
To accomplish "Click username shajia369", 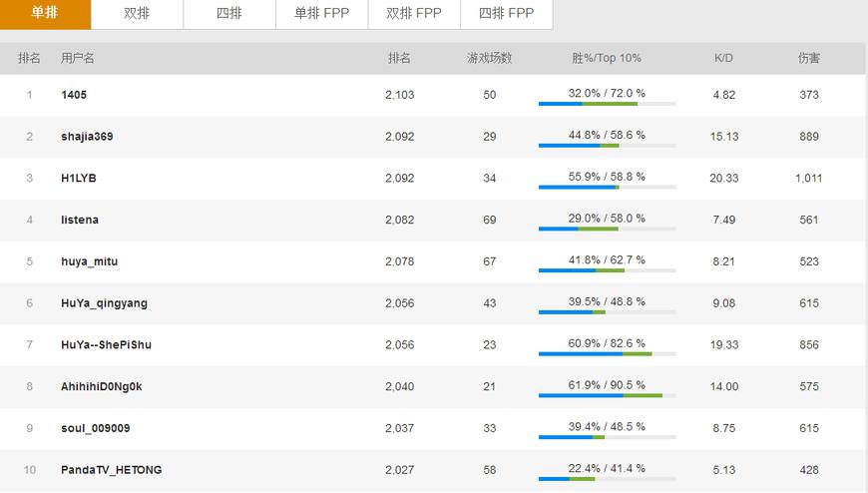I will [x=87, y=137].
